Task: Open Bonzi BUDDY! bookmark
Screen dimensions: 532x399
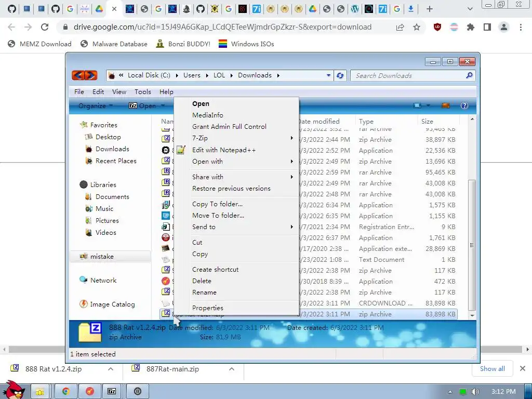Action: click(183, 44)
